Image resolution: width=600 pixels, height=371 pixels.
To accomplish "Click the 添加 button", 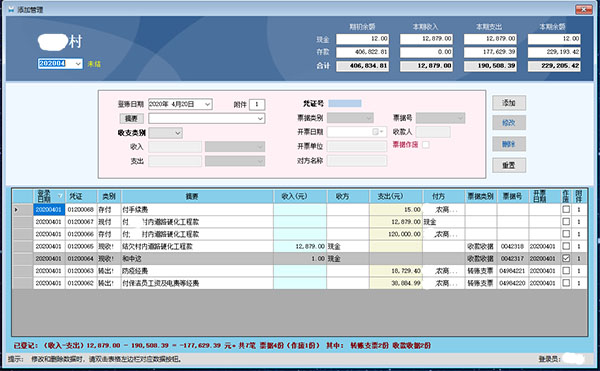I will pyautogui.click(x=509, y=103).
